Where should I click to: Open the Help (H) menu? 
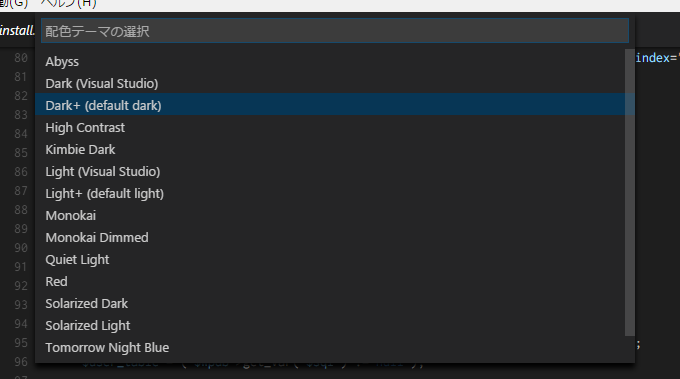pos(69,4)
